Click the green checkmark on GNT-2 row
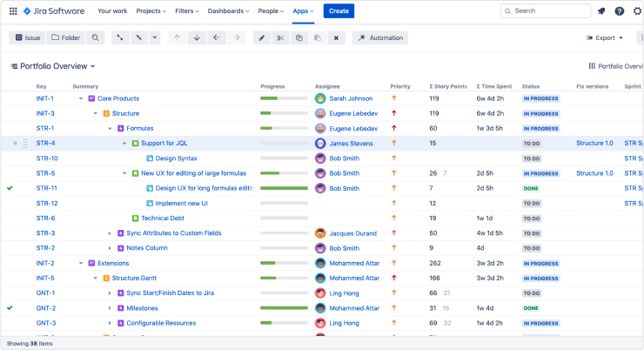The height and width of the screenshot is (350, 644). [10, 307]
